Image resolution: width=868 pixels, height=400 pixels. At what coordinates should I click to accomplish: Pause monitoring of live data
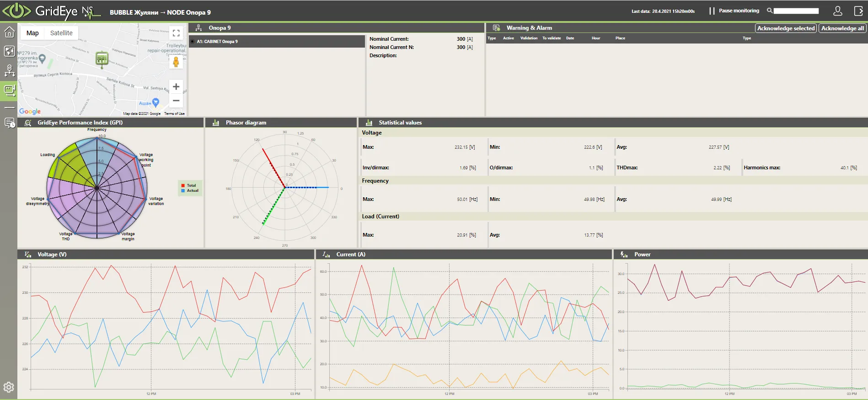tap(734, 11)
